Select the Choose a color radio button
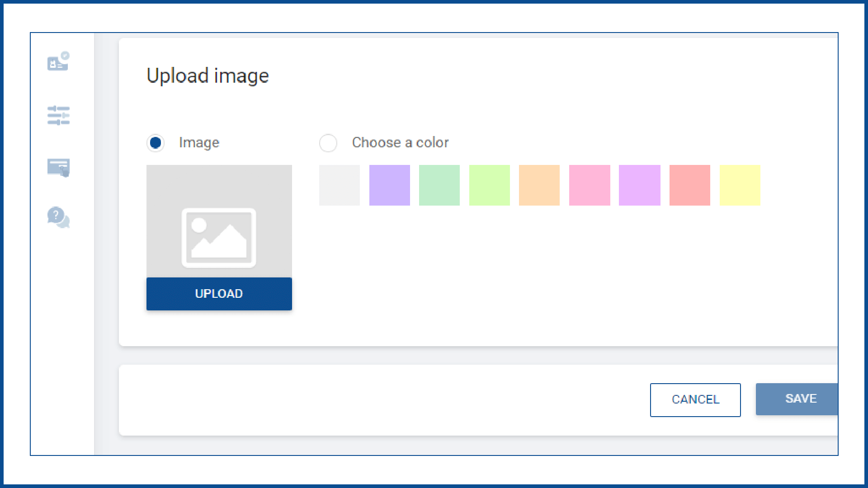Screen dimensions: 868x488 [x=328, y=143]
